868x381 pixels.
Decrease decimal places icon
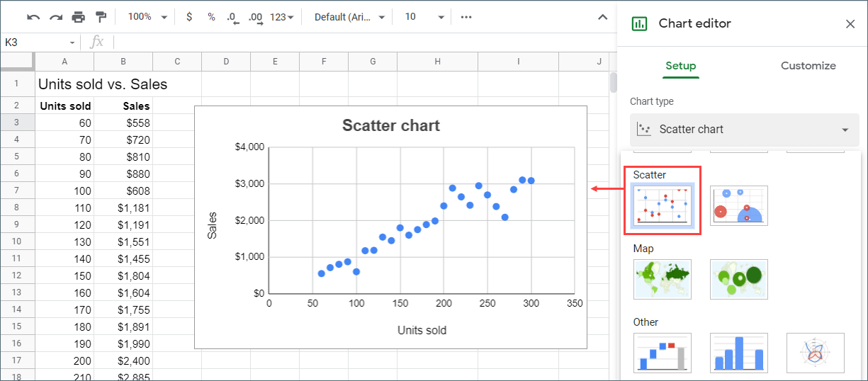tap(232, 17)
